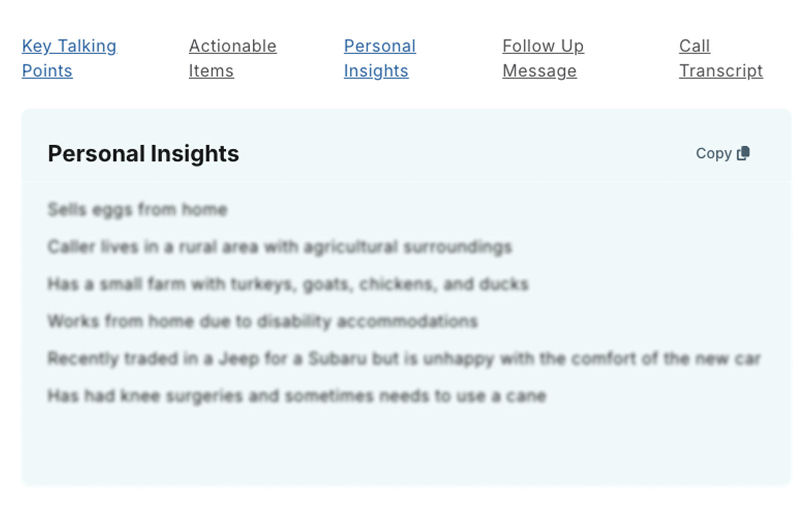Open the Follow Up Message tab
Image resolution: width=812 pixels, height=506 pixels.
click(x=543, y=58)
